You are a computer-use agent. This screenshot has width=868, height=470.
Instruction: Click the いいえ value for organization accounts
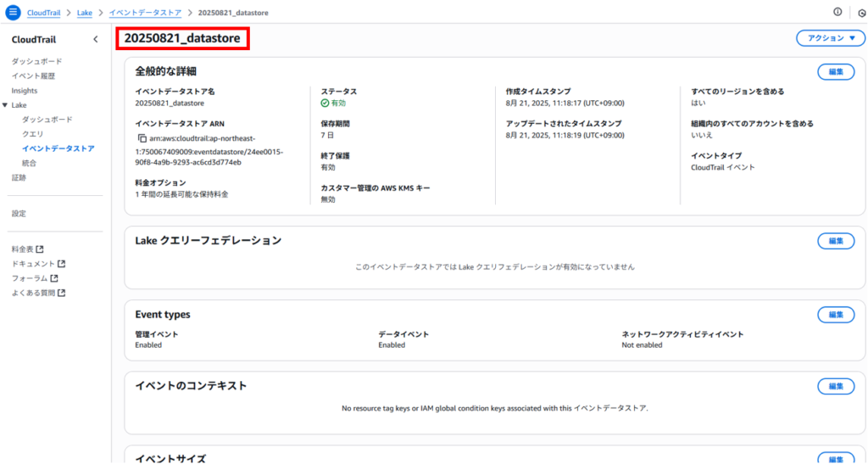[x=701, y=135]
